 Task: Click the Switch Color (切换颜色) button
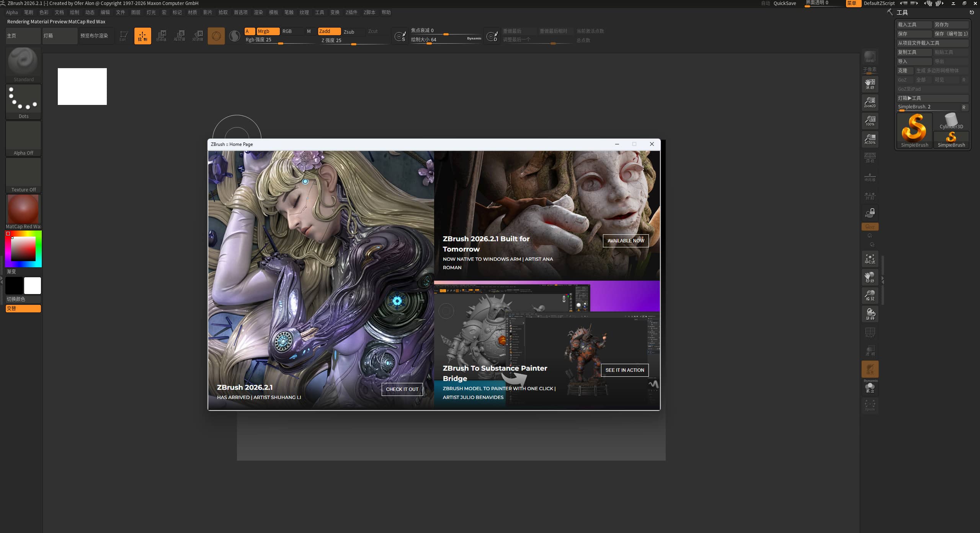(x=23, y=299)
